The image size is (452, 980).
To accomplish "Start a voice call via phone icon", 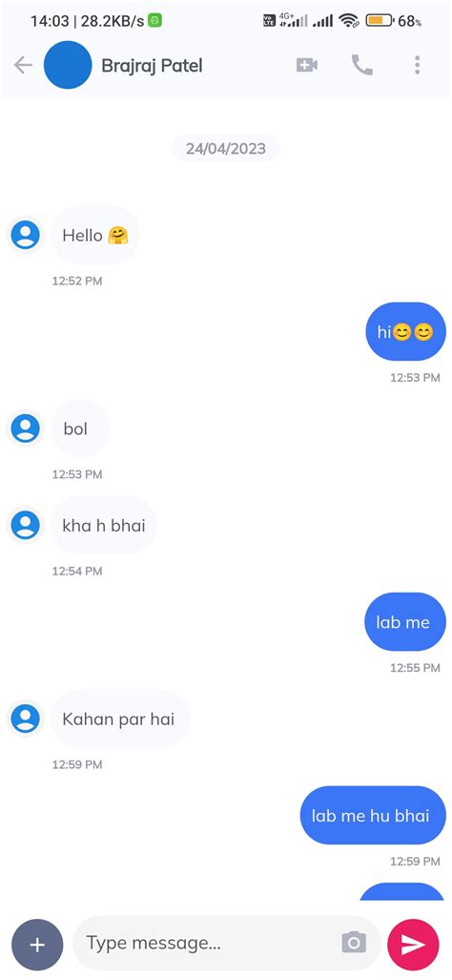I will (x=362, y=65).
